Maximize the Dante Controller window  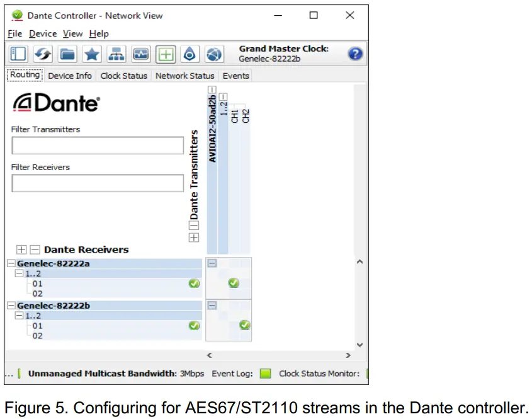coord(314,15)
